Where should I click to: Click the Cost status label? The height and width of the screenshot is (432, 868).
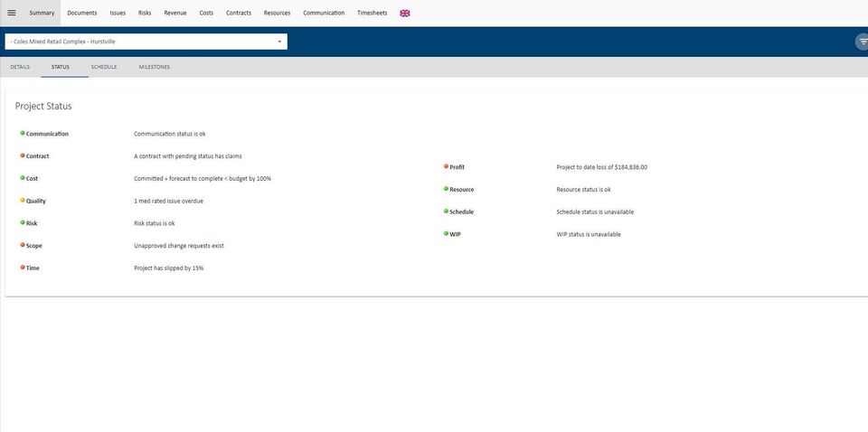(33, 179)
